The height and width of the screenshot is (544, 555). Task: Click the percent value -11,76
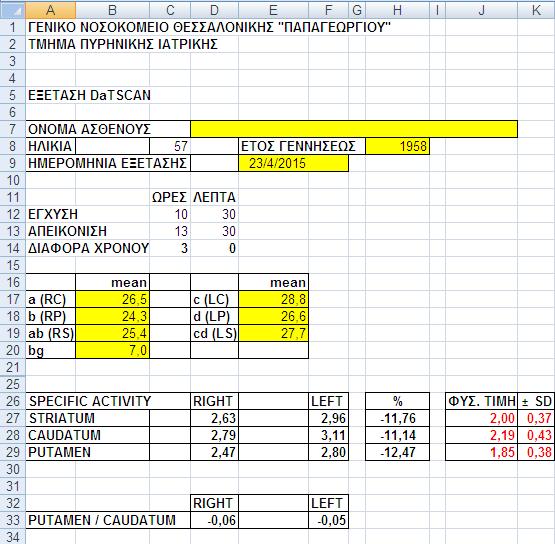(397, 418)
